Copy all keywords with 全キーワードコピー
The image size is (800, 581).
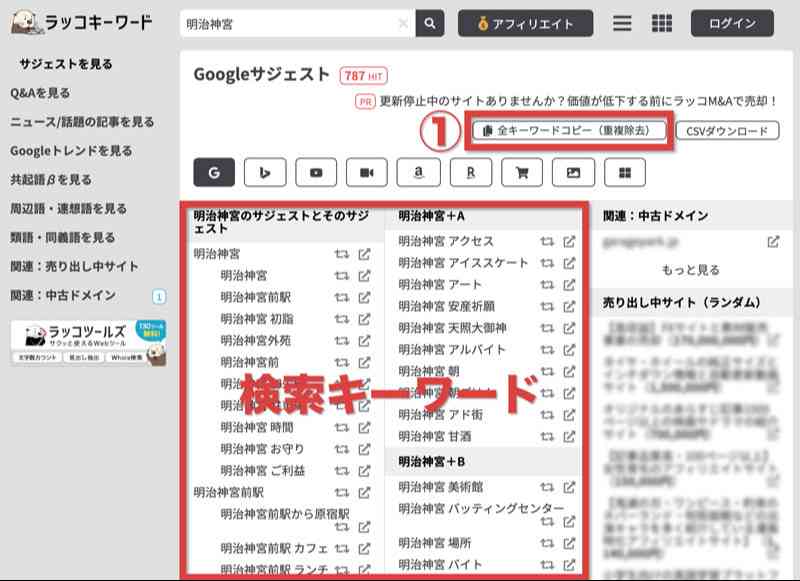[568, 131]
